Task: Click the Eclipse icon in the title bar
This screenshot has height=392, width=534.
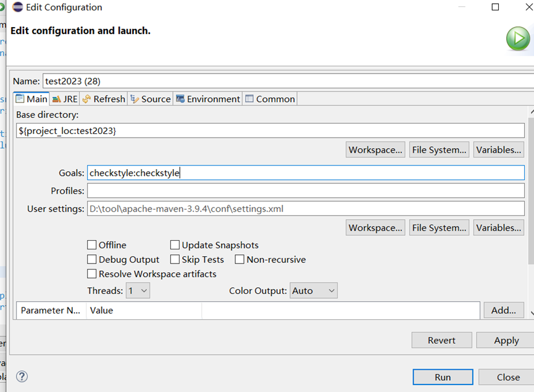Action: click(18, 7)
